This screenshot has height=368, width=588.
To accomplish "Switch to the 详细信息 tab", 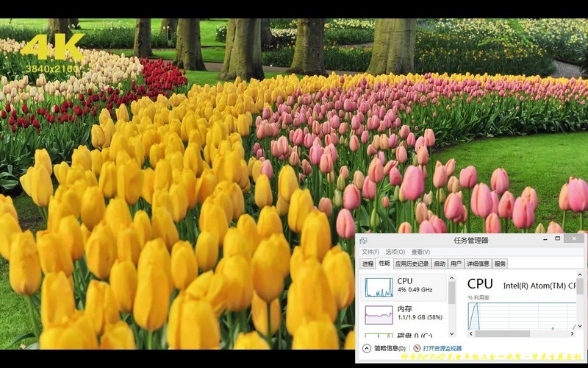I will (x=478, y=263).
